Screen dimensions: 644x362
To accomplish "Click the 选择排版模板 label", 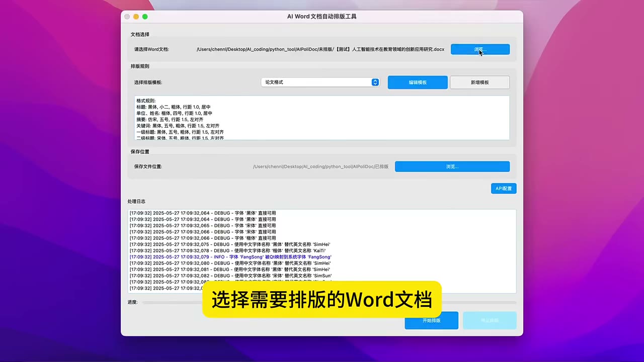I will coord(148,82).
